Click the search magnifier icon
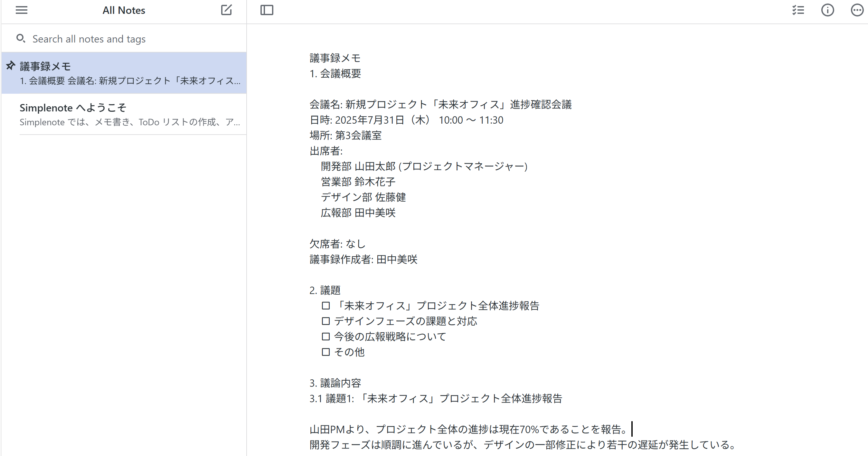 click(x=21, y=39)
